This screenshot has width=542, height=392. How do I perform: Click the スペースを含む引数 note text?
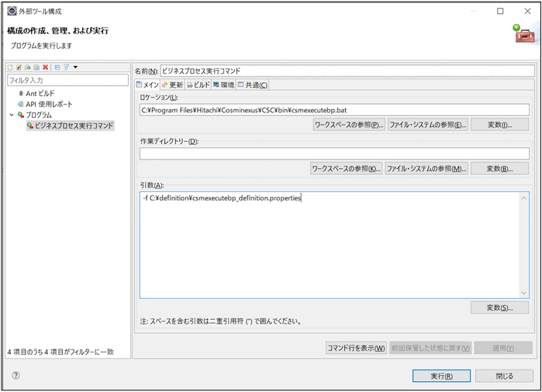click(x=221, y=322)
